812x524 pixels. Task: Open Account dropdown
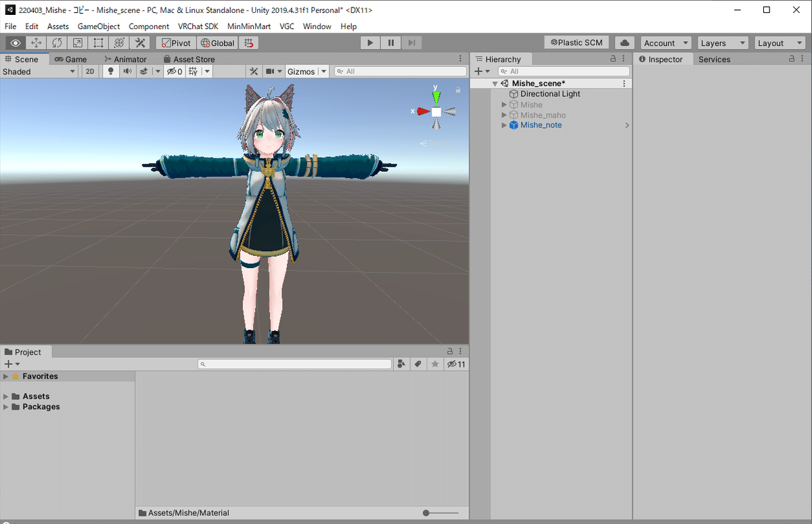click(x=666, y=43)
